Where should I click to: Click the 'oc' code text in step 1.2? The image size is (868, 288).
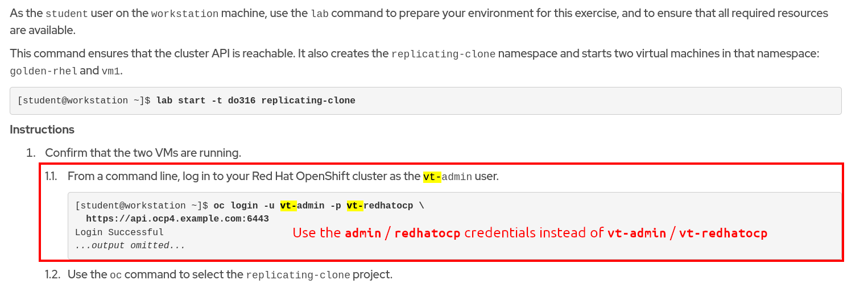[x=115, y=275]
